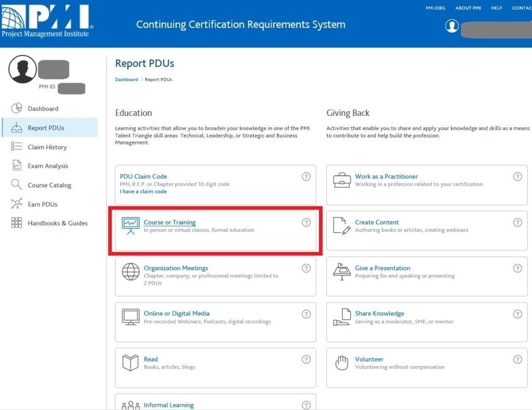Open help for Volunteer

(x=517, y=360)
